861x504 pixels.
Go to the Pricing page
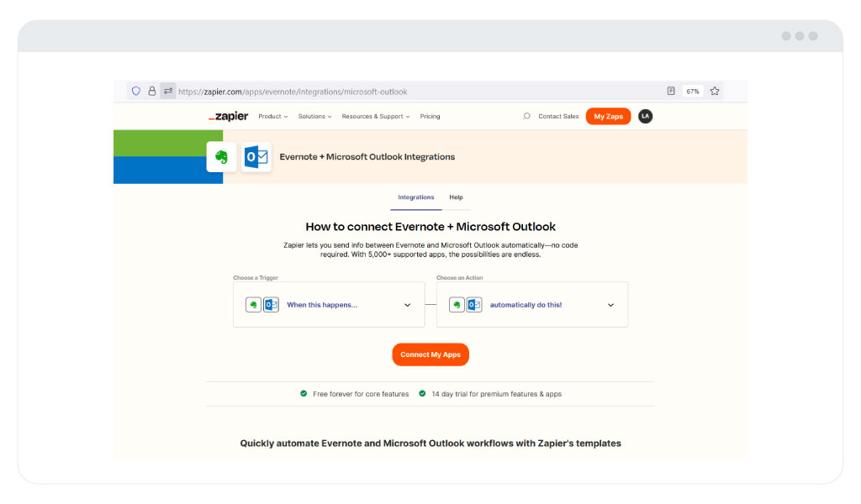click(430, 116)
